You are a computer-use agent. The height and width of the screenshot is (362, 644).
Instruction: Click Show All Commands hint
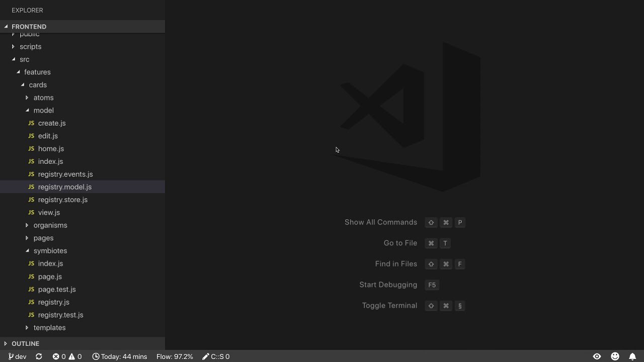pyautogui.click(x=381, y=222)
